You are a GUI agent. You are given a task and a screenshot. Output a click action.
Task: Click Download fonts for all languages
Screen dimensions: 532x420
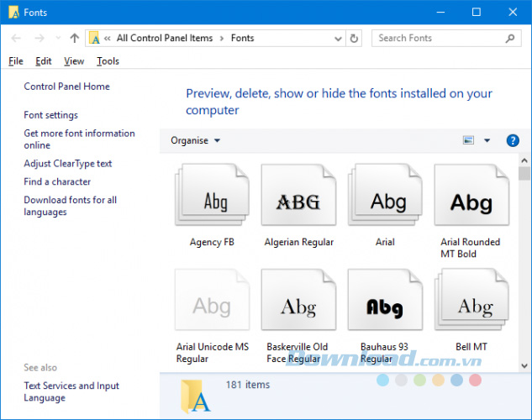[71, 206]
